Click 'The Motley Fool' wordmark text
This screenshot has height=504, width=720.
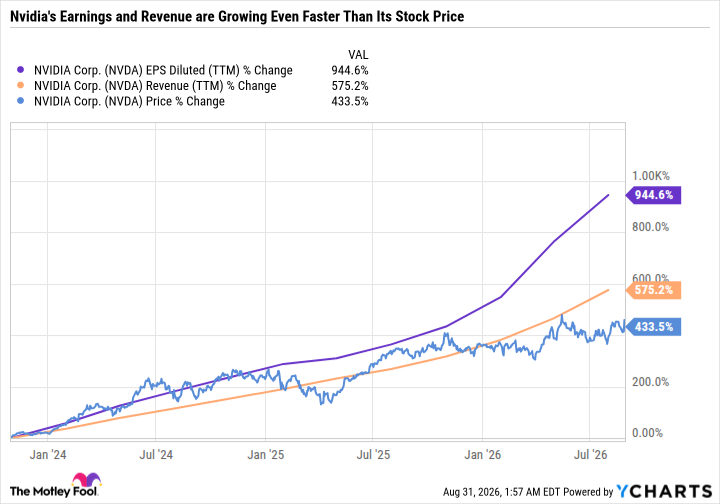pos(54,492)
